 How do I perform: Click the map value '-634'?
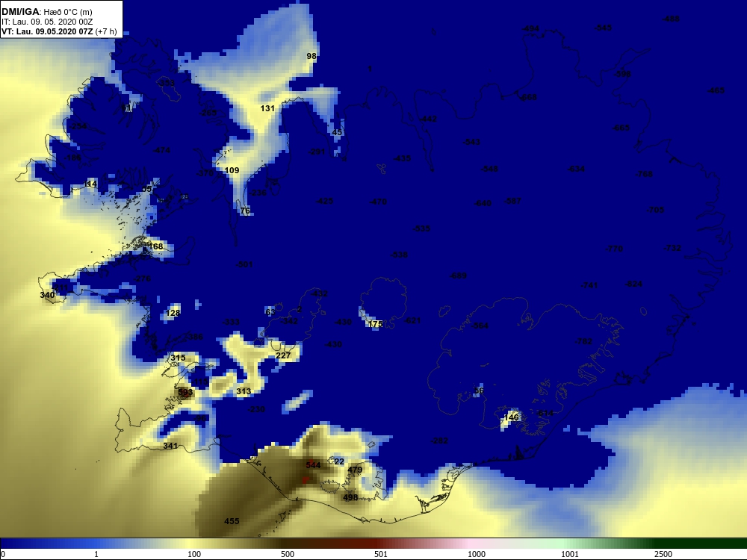576,169
